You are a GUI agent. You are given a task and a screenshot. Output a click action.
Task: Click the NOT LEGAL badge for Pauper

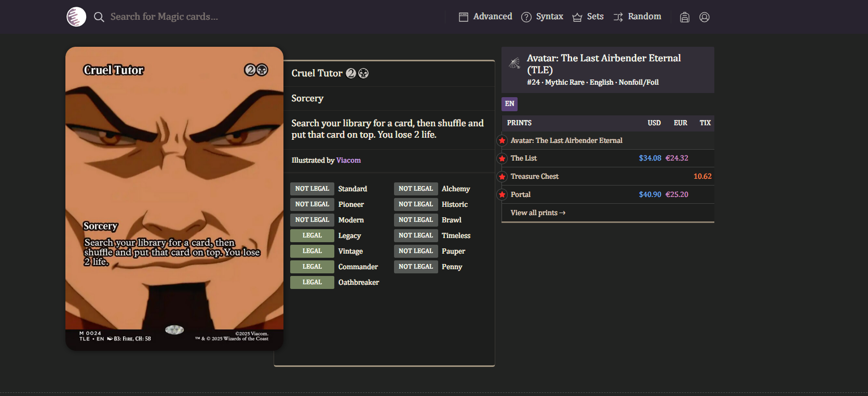click(x=416, y=251)
